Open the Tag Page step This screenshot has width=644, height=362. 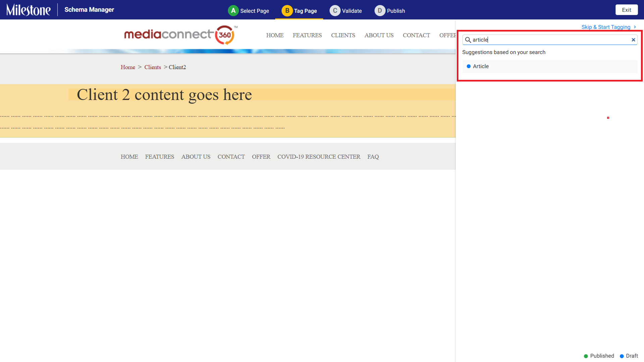[x=299, y=11]
